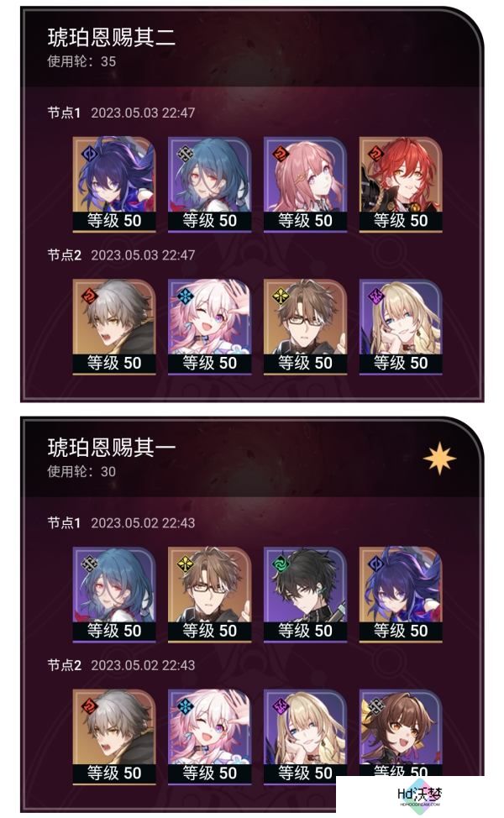
Task: Click the Physical element icon on Natasha in 其一
Action: click(x=90, y=564)
